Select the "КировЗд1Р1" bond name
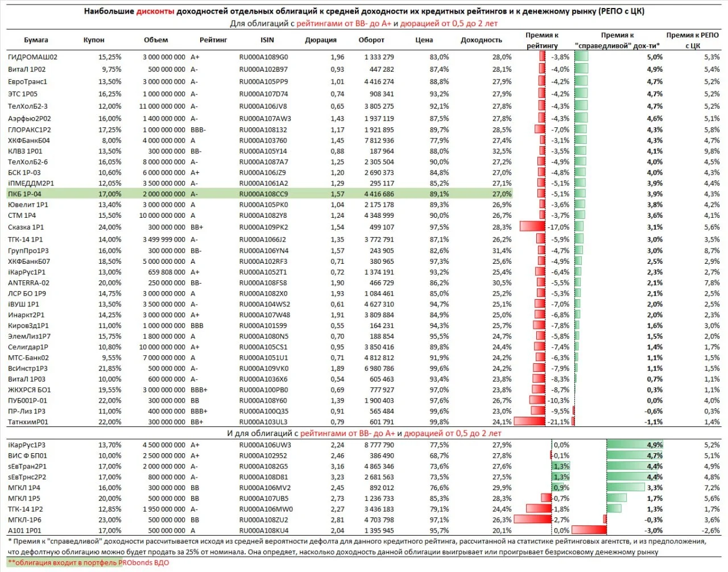 tap(28, 326)
